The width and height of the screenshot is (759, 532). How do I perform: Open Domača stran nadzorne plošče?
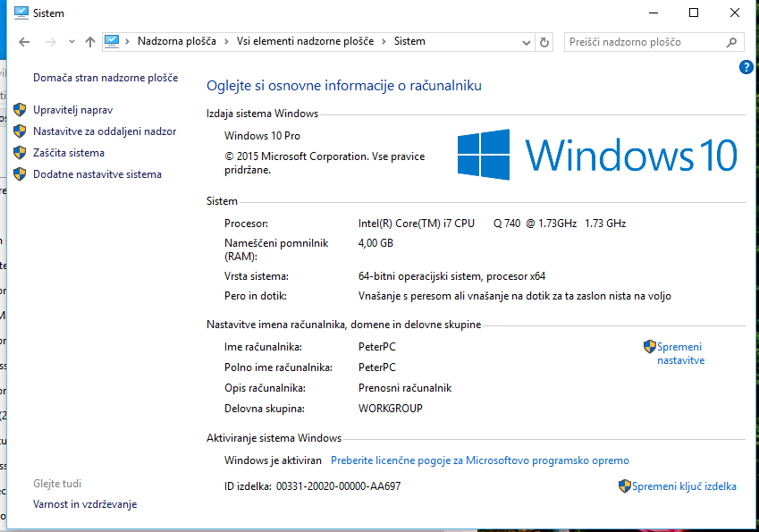pyautogui.click(x=105, y=78)
